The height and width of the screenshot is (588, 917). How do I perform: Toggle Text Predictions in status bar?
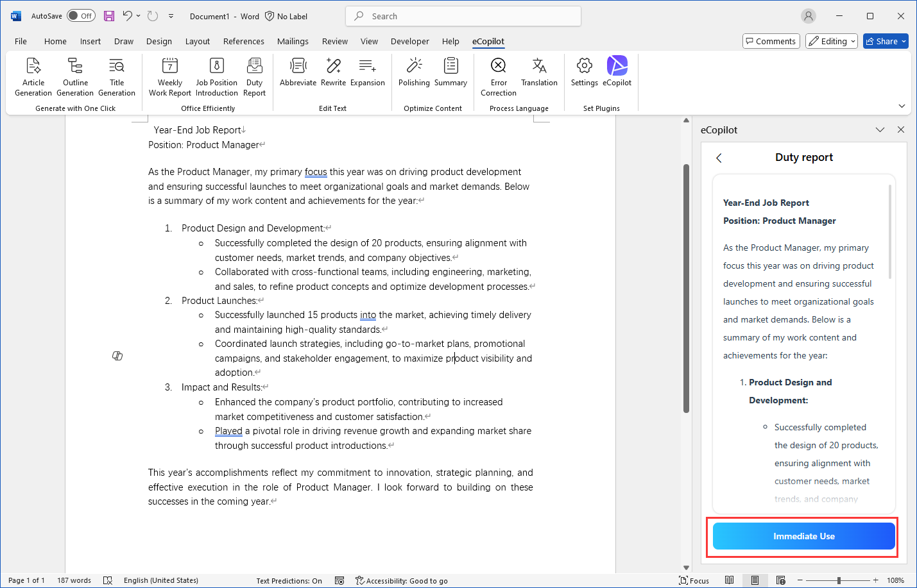pyautogui.click(x=289, y=581)
